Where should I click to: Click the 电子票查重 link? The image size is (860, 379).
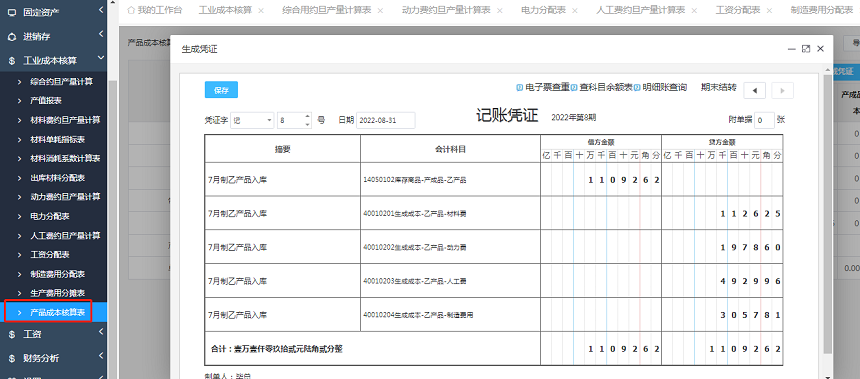[x=547, y=88]
